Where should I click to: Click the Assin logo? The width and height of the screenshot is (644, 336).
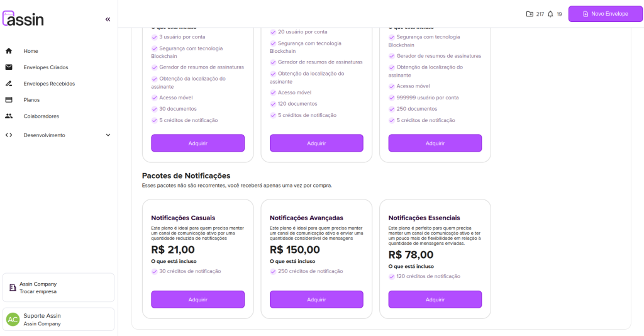23,18
